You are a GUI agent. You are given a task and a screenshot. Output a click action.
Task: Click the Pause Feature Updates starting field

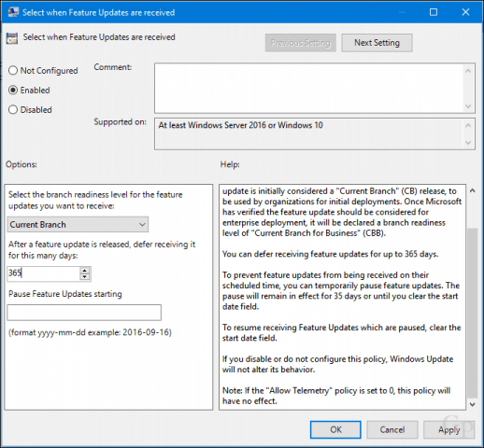[x=84, y=313]
